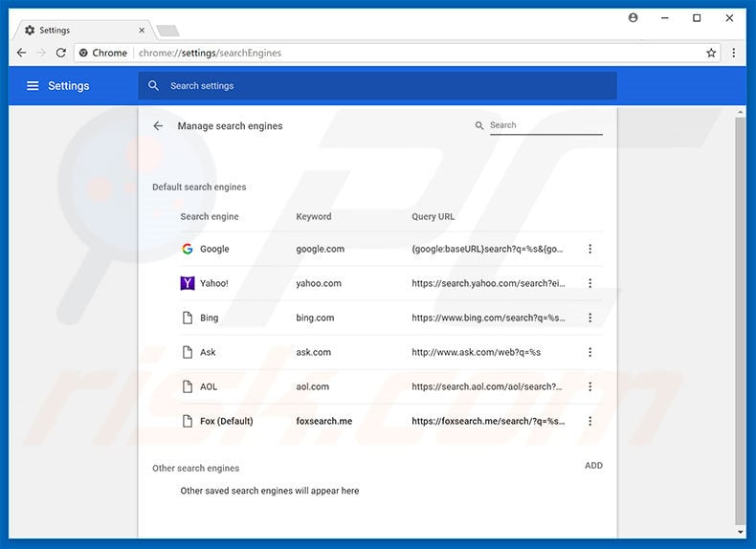Go back from Manage search engines

pyautogui.click(x=158, y=126)
